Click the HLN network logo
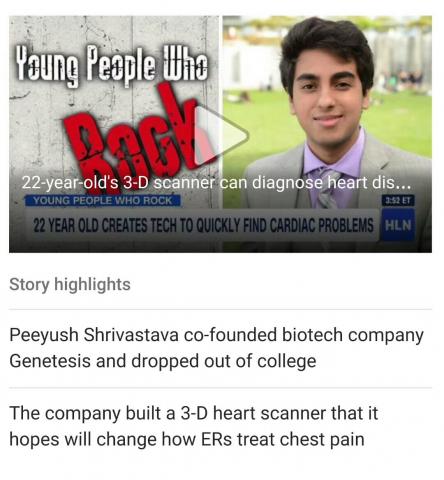 (397, 225)
